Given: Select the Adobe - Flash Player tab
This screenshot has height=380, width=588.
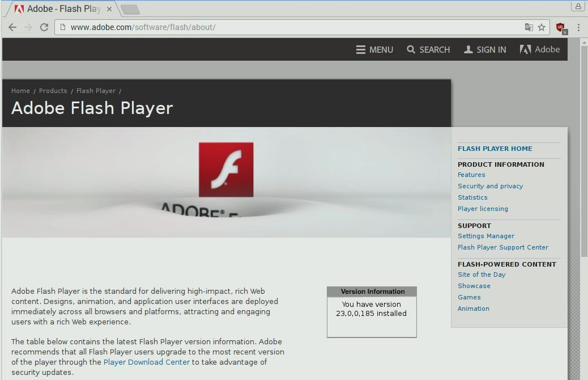Looking at the screenshot, I should point(61,9).
